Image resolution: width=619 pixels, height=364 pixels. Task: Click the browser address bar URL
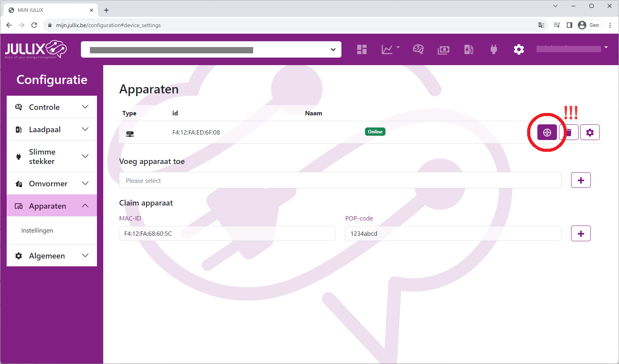point(108,25)
